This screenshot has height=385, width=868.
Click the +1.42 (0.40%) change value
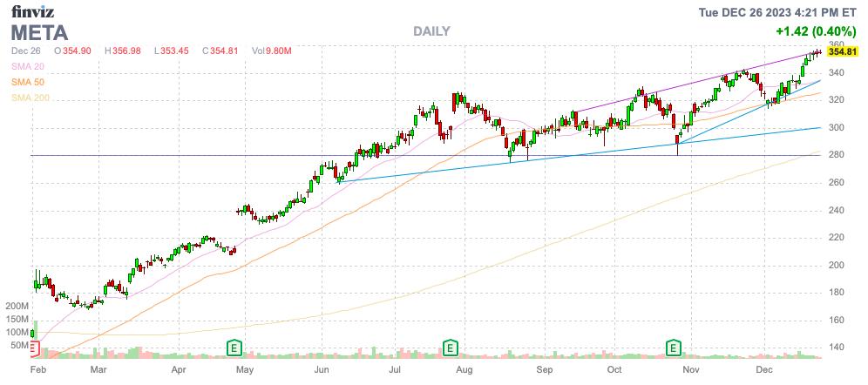pyautogui.click(x=816, y=31)
